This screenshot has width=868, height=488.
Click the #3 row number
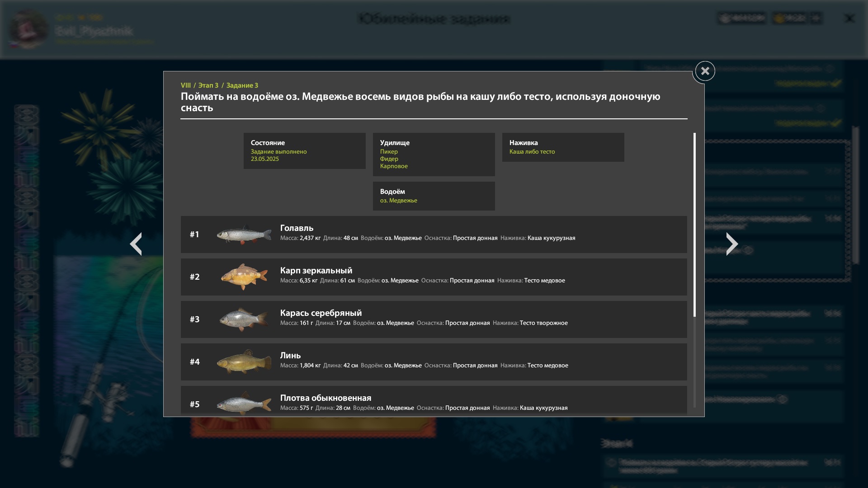tap(194, 319)
